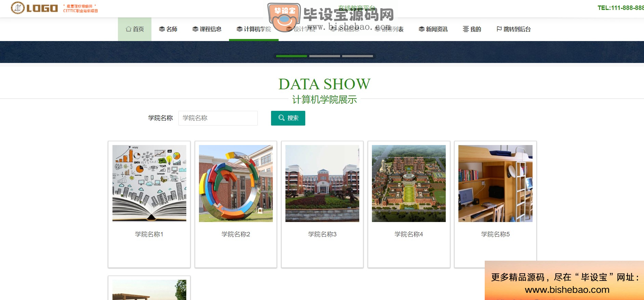The height and width of the screenshot is (300, 644).
Task: Click the 跳转到后台 link
Action: pyautogui.click(x=513, y=29)
